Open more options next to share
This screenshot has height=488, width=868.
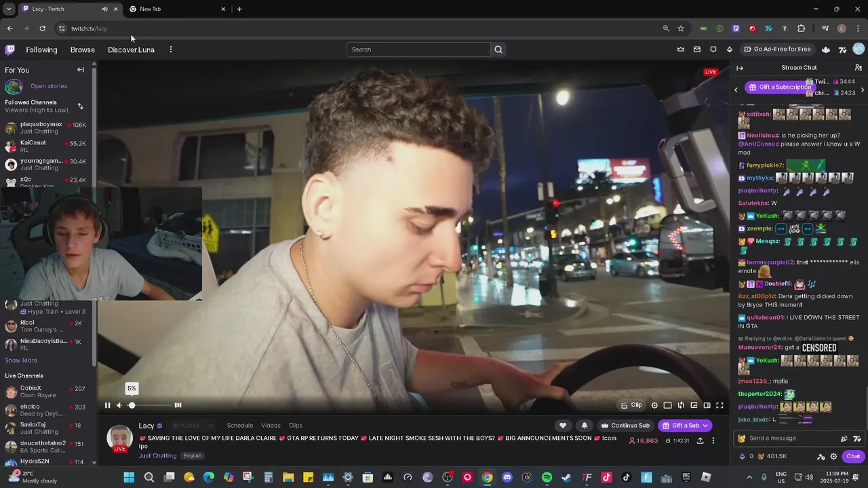(x=713, y=441)
